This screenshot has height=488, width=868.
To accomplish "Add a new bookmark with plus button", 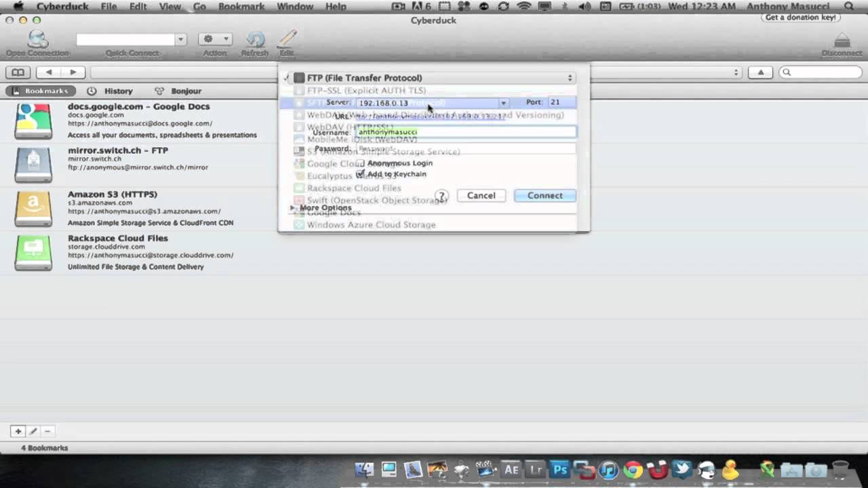I will pyautogui.click(x=18, y=431).
